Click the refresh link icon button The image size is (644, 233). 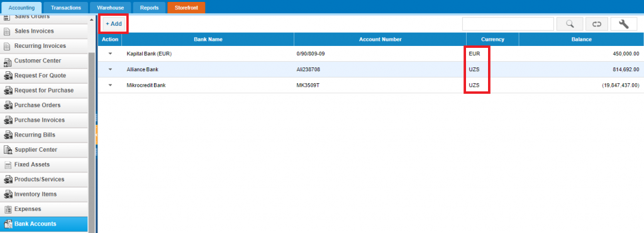tap(596, 24)
